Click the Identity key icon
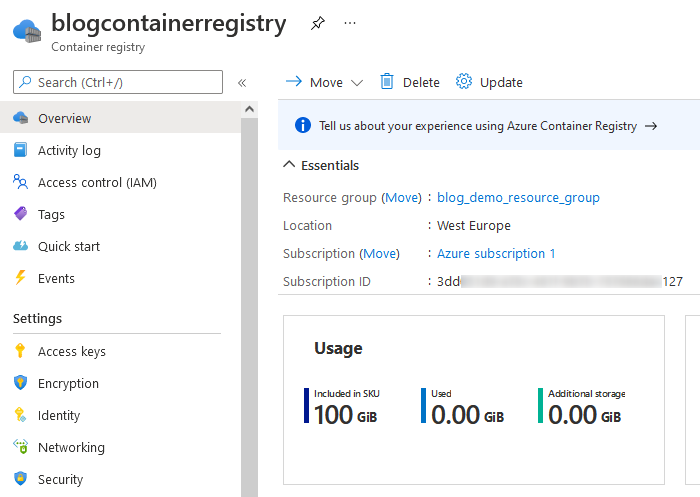The height and width of the screenshot is (497, 700). pyautogui.click(x=21, y=415)
